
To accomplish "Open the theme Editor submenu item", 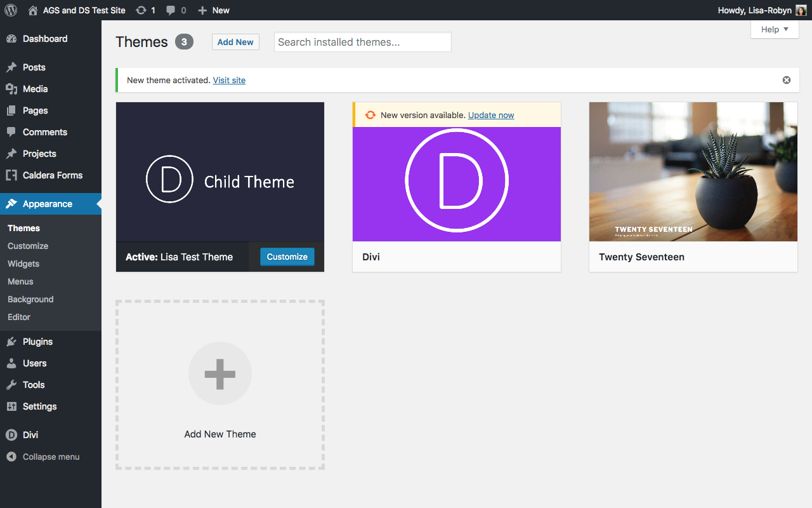I will click(19, 317).
